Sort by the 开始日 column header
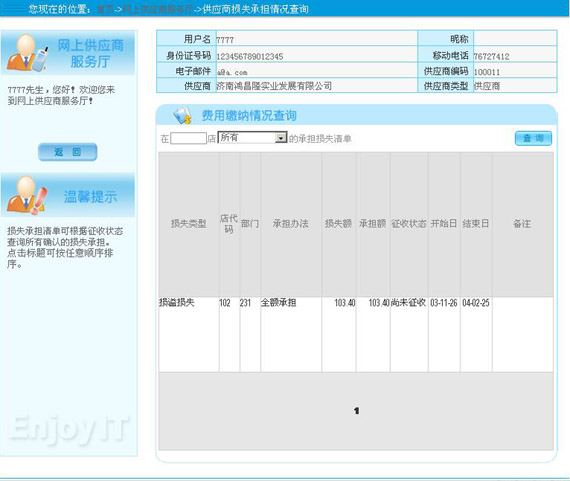The image size is (570, 481). [x=443, y=223]
